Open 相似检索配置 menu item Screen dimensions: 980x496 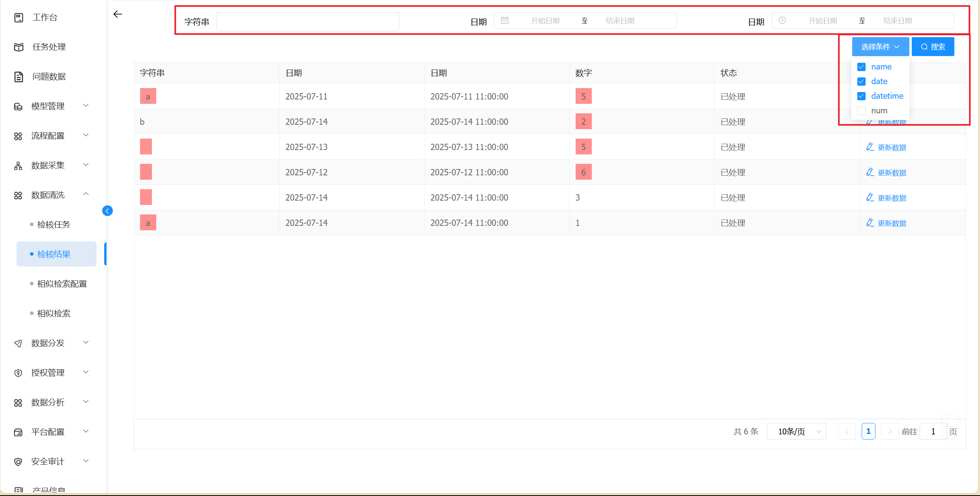tap(62, 284)
